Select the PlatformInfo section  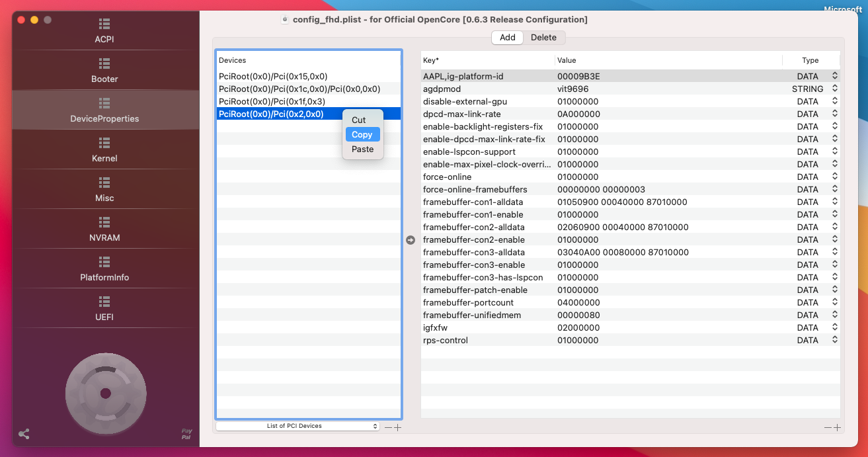tap(104, 269)
